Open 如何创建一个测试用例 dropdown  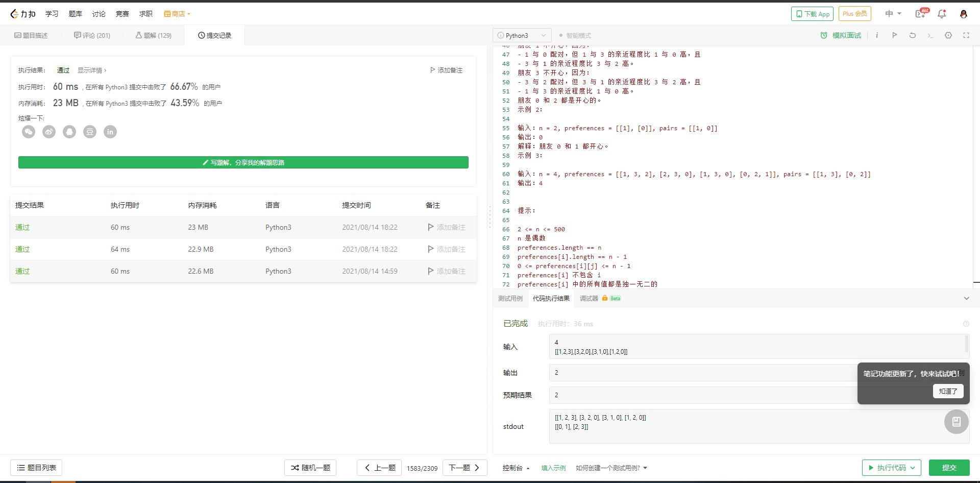(611, 468)
